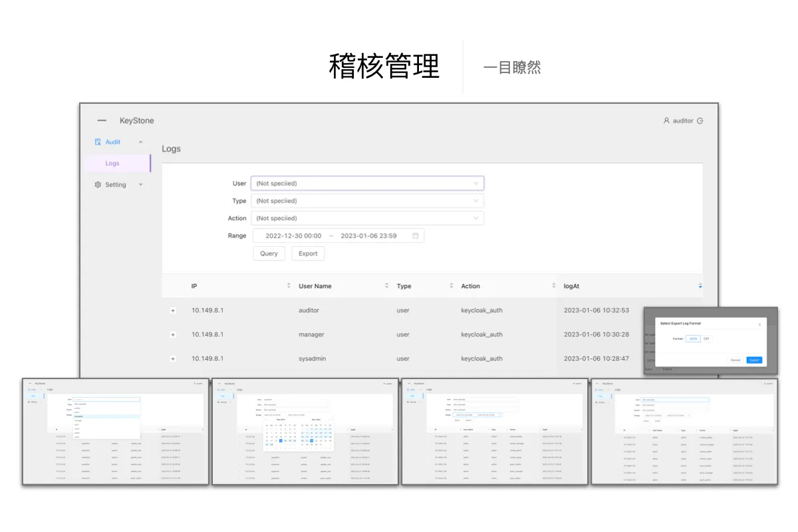
Task: Click the auditor user profile icon
Action: [x=666, y=121]
